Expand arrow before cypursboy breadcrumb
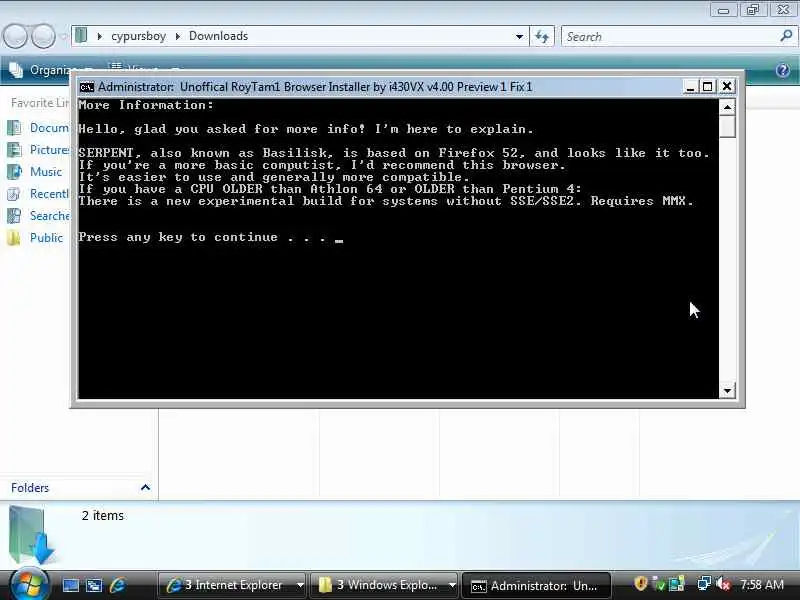 pyautogui.click(x=99, y=36)
